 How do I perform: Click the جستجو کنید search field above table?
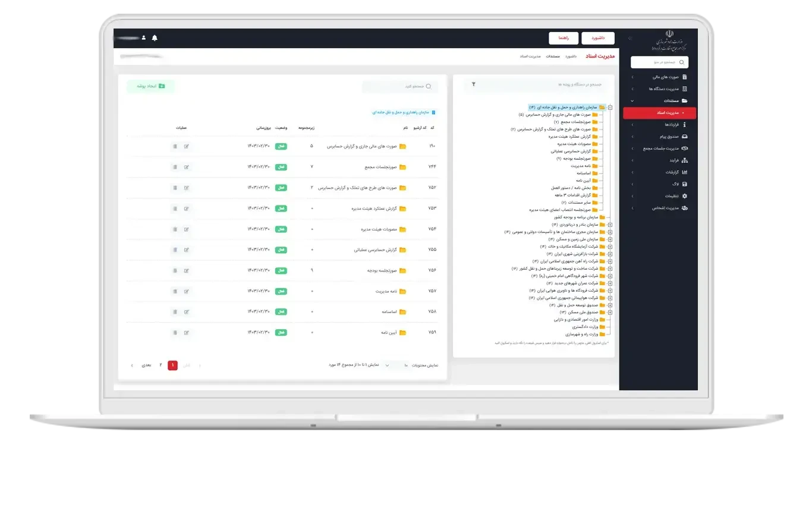coord(400,87)
